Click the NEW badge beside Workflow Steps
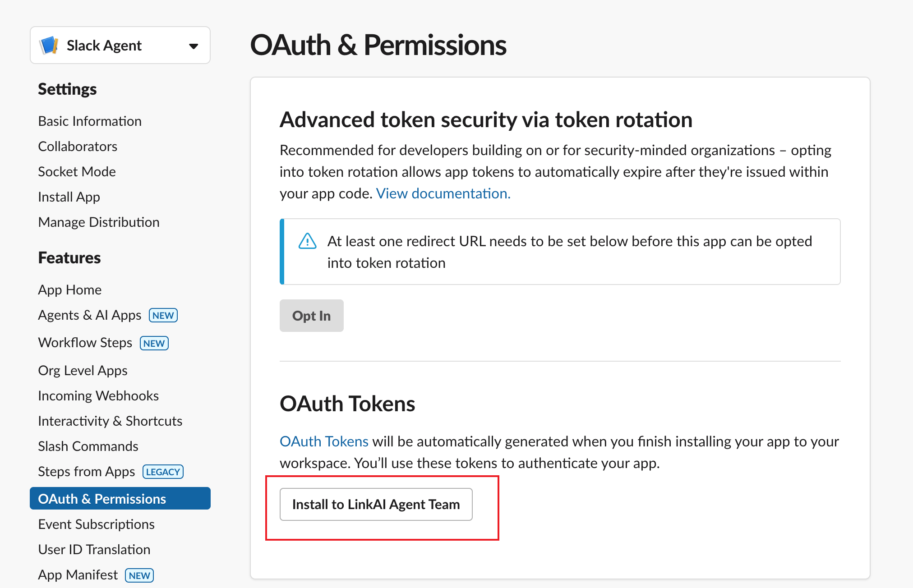This screenshot has width=913, height=588. (x=154, y=343)
